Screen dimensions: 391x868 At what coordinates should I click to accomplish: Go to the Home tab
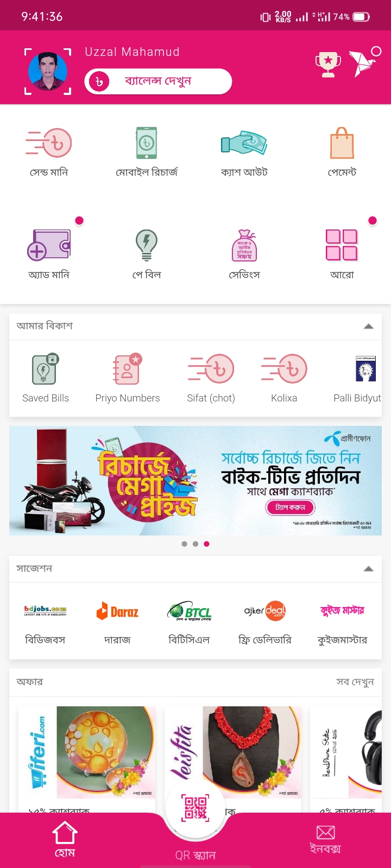65,840
